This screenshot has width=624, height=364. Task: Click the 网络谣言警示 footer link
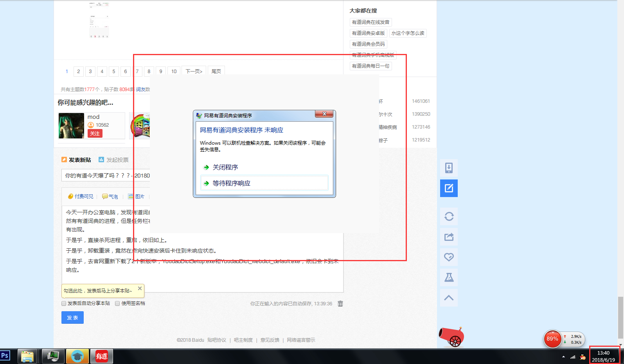coord(301,340)
